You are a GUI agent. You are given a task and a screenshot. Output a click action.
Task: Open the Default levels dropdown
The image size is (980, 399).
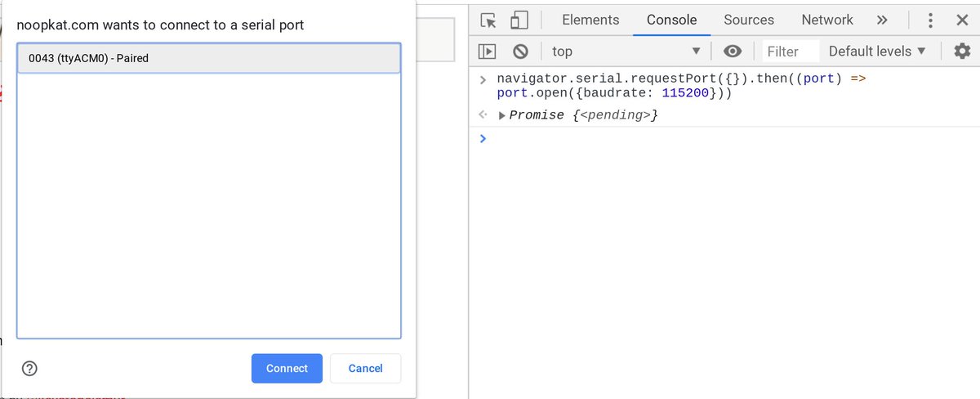(877, 52)
